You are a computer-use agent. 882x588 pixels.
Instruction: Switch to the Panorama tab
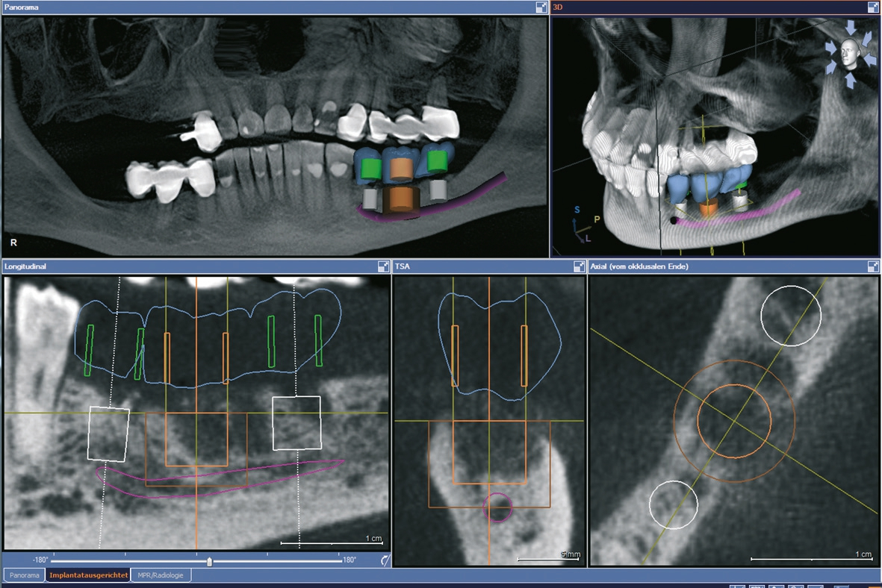coord(23,575)
